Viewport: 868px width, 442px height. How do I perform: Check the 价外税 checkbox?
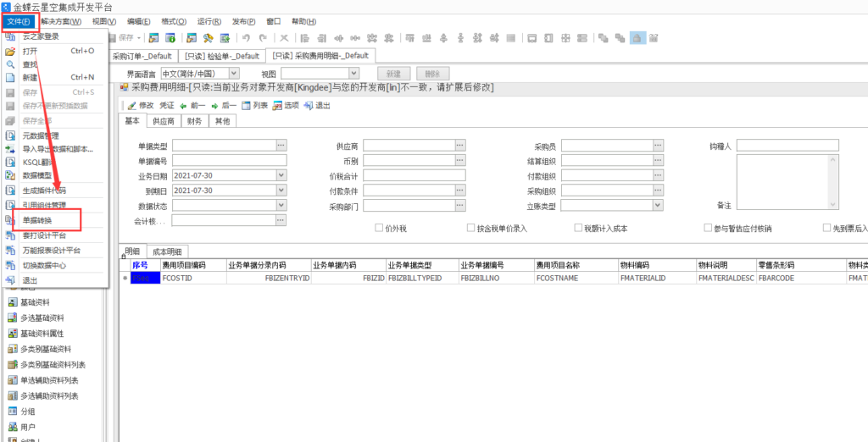point(379,228)
